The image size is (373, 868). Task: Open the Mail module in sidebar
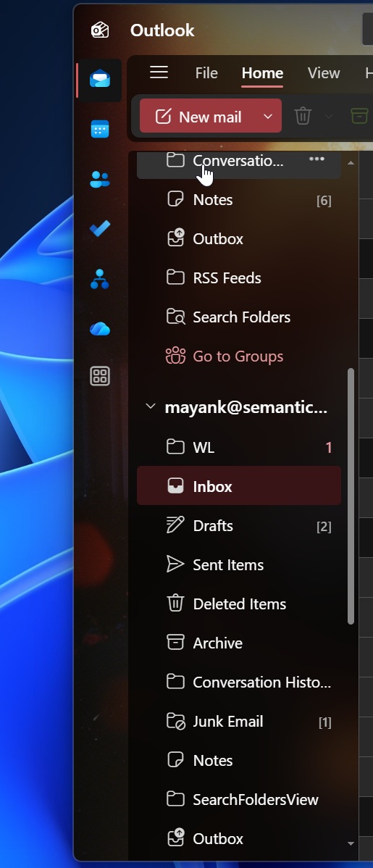(x=100, y=79)
